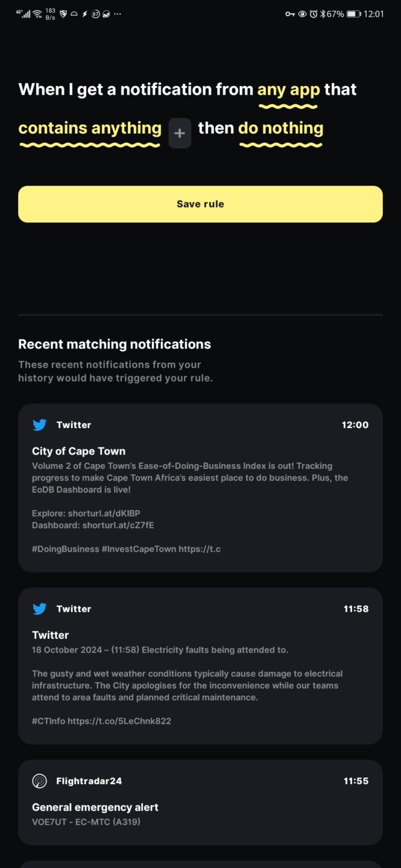Tap Twitter bird icon on 11:58 notification

point(40,609)
